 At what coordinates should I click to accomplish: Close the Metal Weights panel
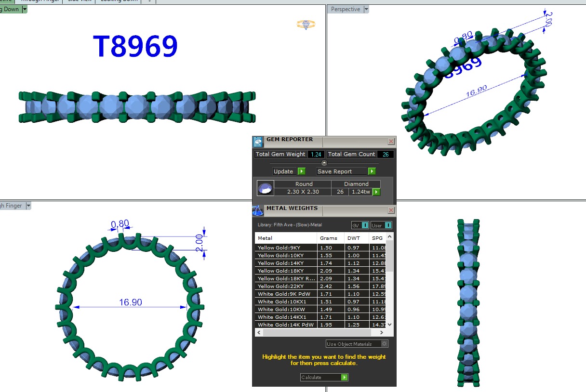click(x=391, y=210)
